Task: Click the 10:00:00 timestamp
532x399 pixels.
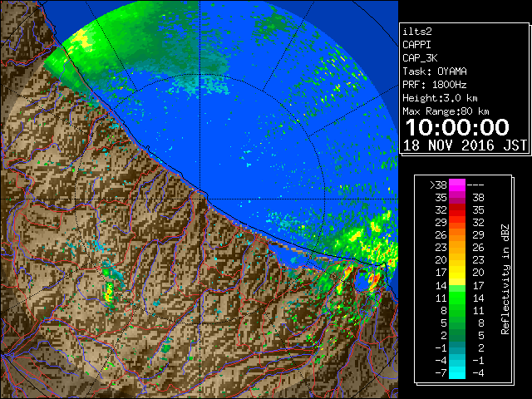Action: pyautogui.click(x=457, y=127)
